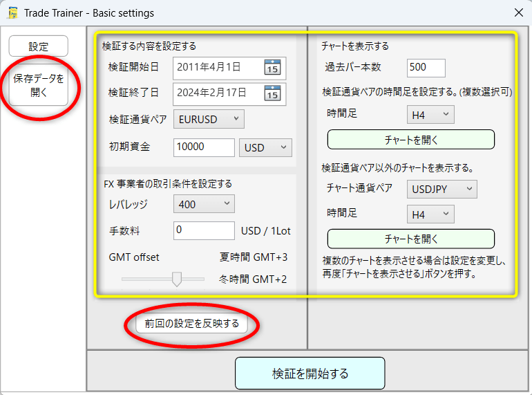Viewport: 532px width, 395px height.
Task: Open calendar picker for 検証終了日
Action: click(272, 93)
